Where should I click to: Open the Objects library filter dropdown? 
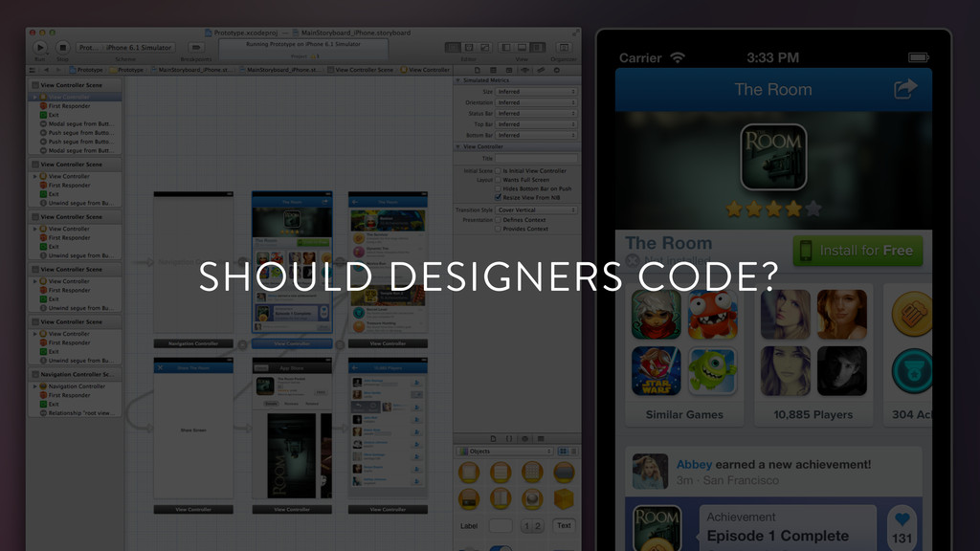point(505,452)
